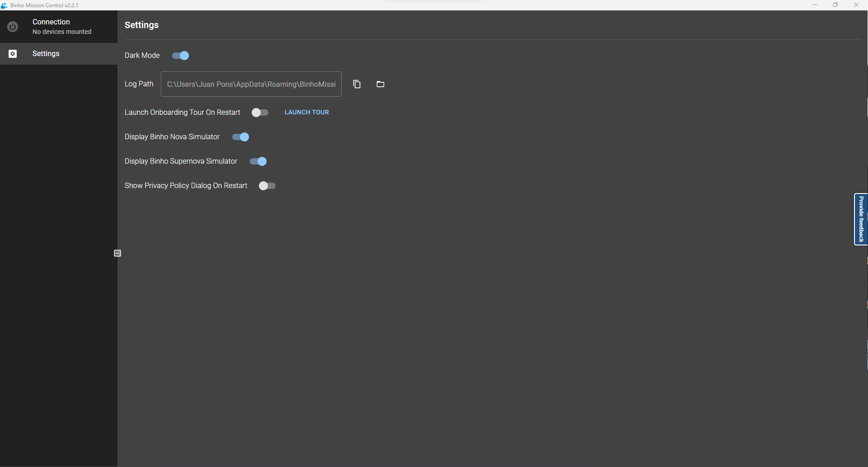Image resolution: width=868 pixels, height=467 pixels.
Task: Click the Settings page heading
Action: [x=141, y=25]
